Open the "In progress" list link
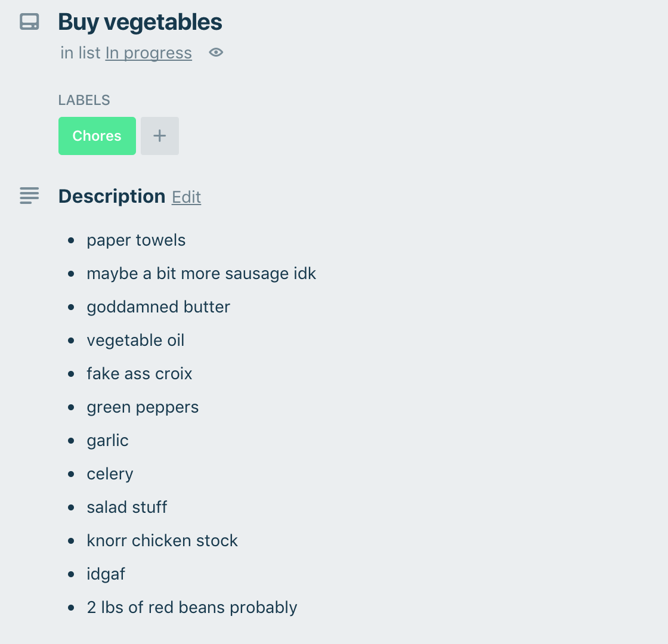The height and width of the screenshot is (644, 668). [x=149, y=53]
